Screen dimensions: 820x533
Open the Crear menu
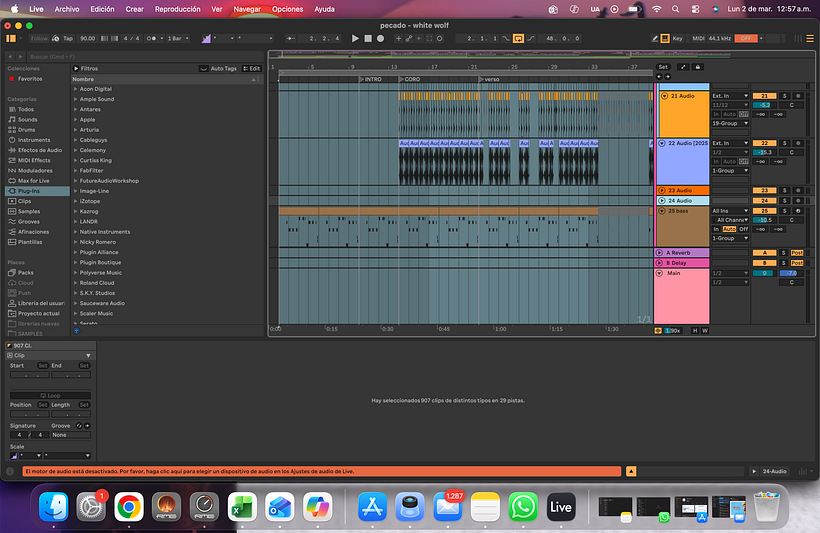coord(134,8)
